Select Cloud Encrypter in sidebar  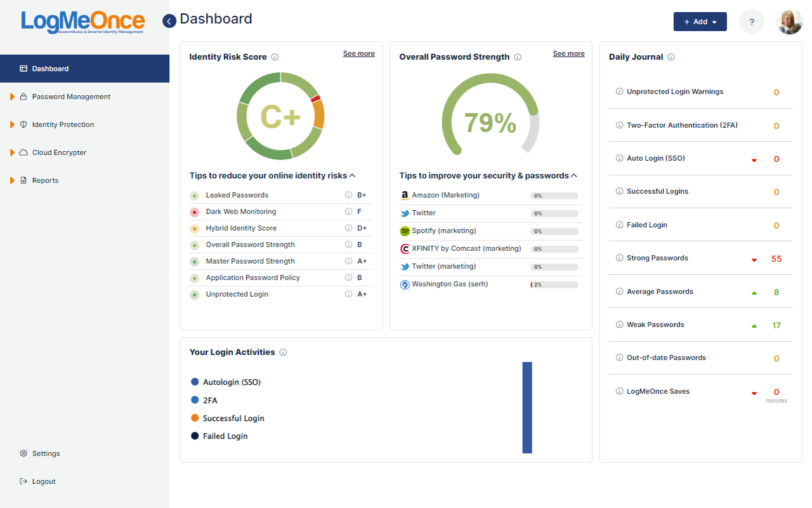pos(59,152)
